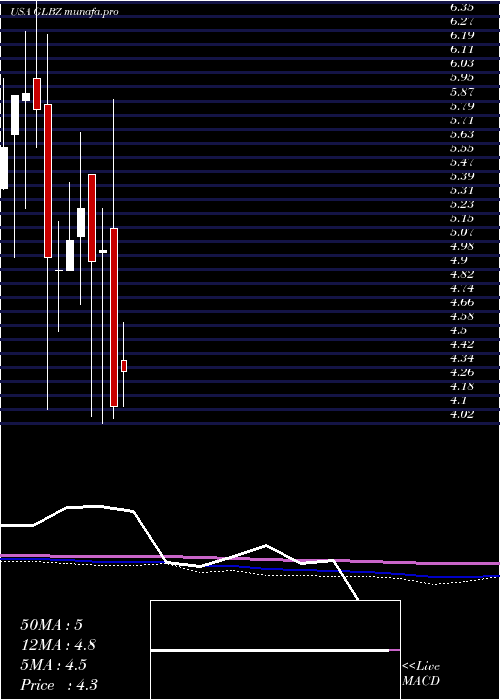Click the 5.71 price axis label
Screen dimensions: 500x700
tap(462, 121)
